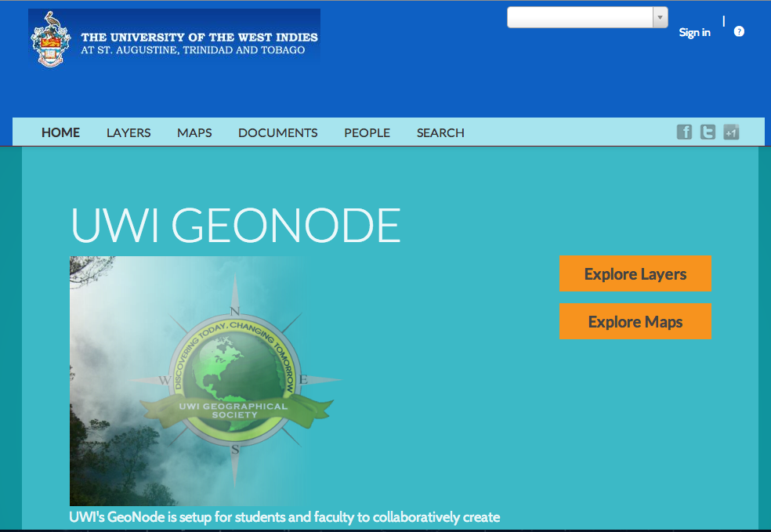Expand the header dropdown arrow
This screenshot has width=771, height=532.
point(660,17)
